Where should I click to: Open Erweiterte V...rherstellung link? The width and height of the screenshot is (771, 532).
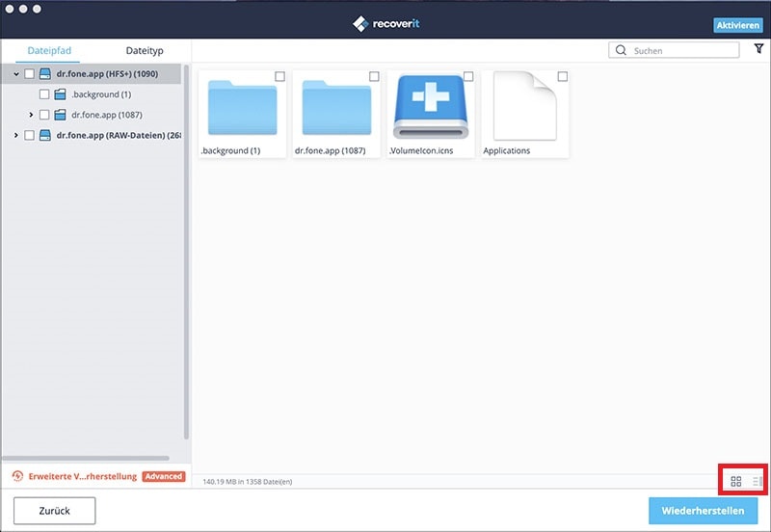[83, 476]
